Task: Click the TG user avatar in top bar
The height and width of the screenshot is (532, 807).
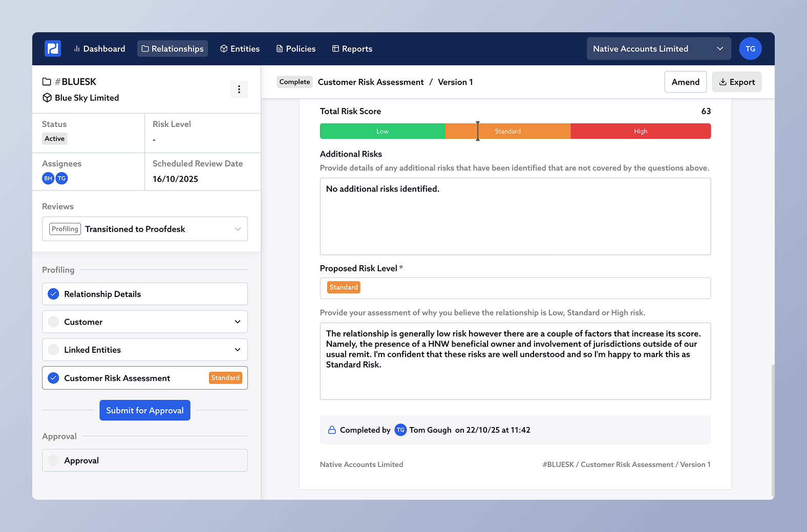Action: tap(750, 49)
